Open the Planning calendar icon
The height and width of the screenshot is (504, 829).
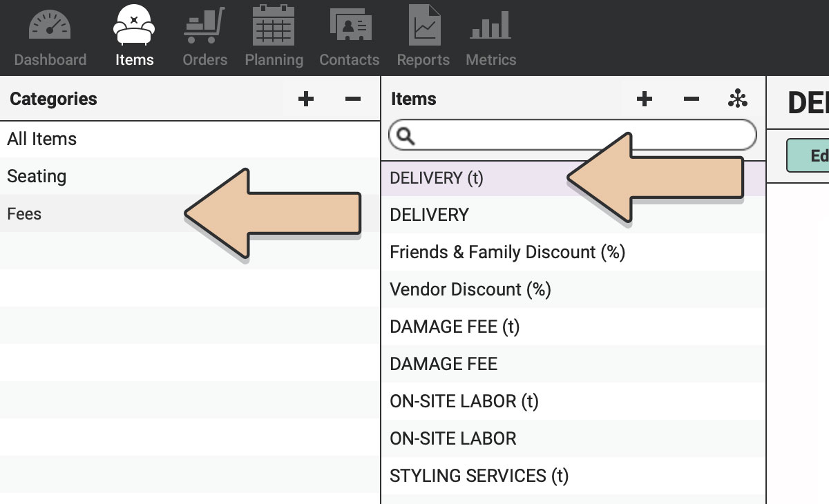274,24
